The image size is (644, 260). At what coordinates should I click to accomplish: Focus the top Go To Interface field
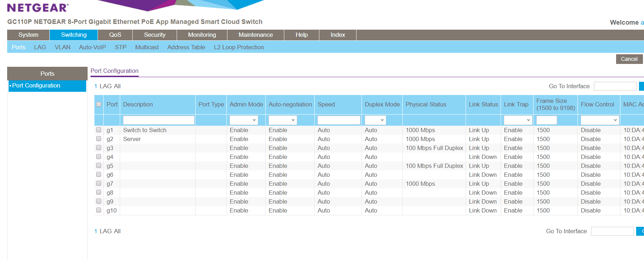coord(615,86)
